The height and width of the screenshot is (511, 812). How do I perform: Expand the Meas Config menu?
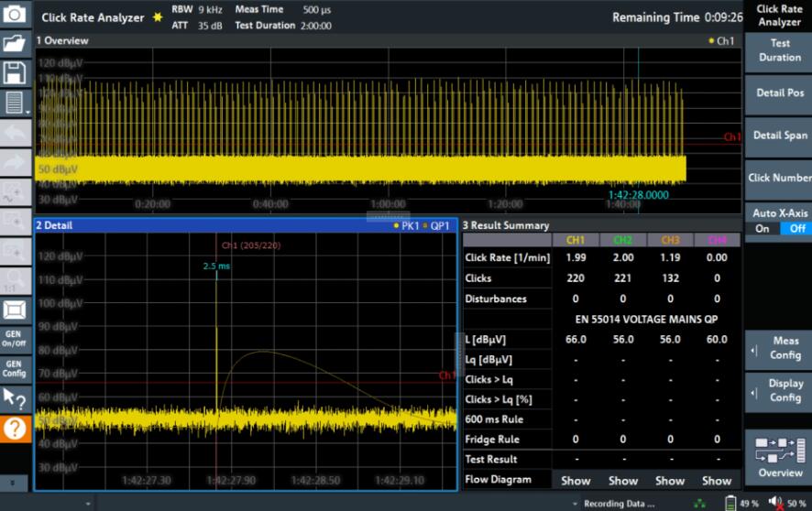coord(779,348)
